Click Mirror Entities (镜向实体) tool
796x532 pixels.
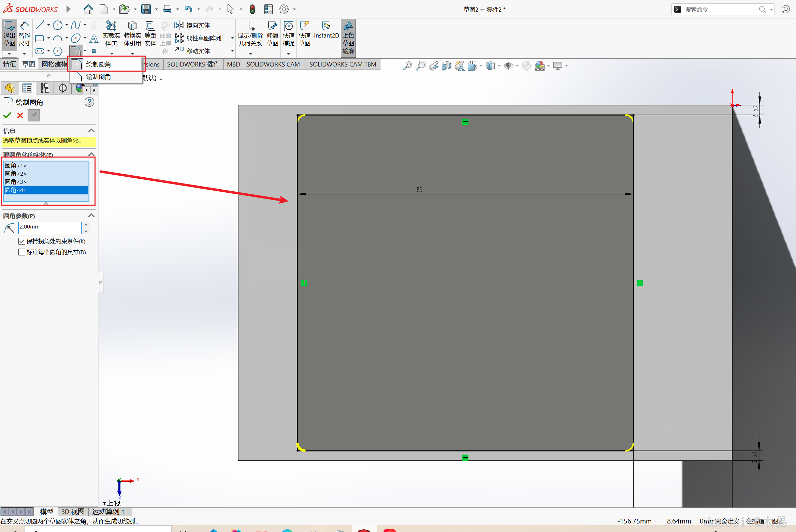point(193,25)
